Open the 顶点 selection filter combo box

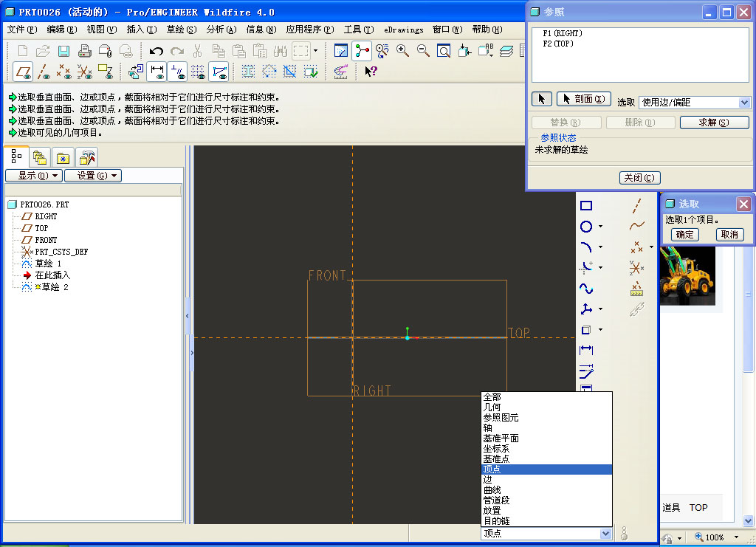(547, 534)
